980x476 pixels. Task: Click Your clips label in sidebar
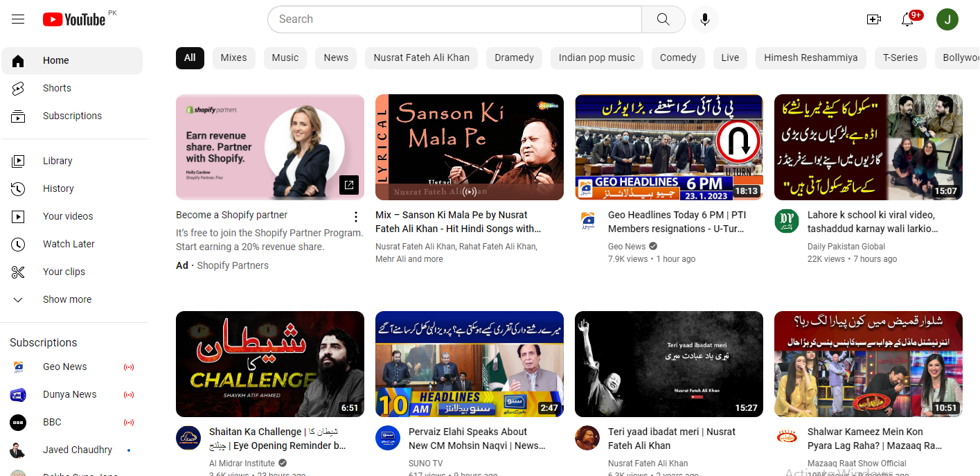64,272
